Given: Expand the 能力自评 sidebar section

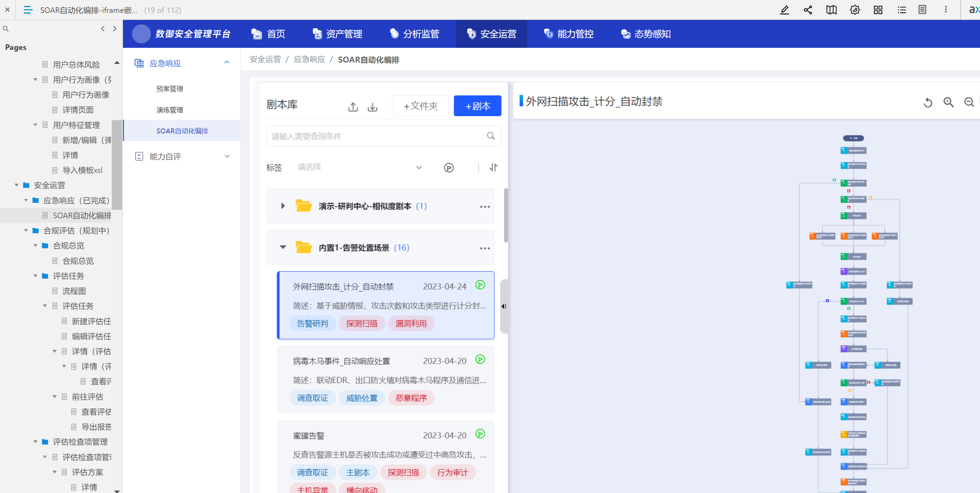Looking at the screenshot, I should point(227,156).
